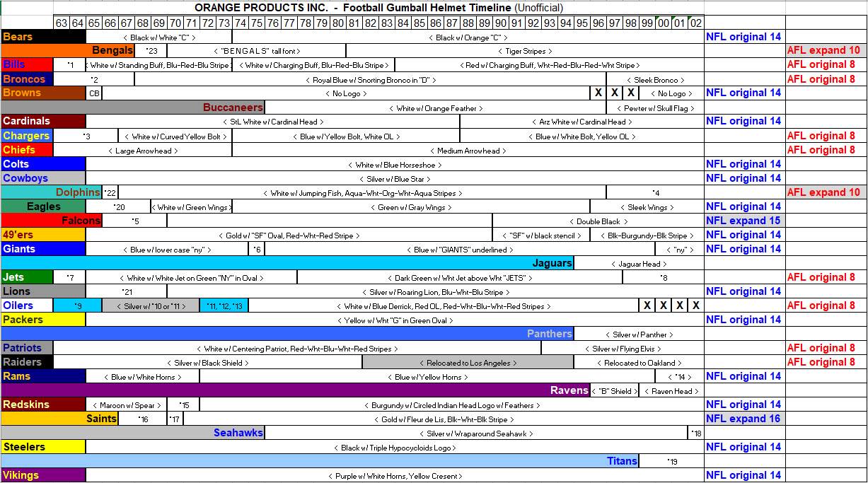Select the year 02 column header
Viewport: 868px width, 483px height.
click(x=695, y=23)
